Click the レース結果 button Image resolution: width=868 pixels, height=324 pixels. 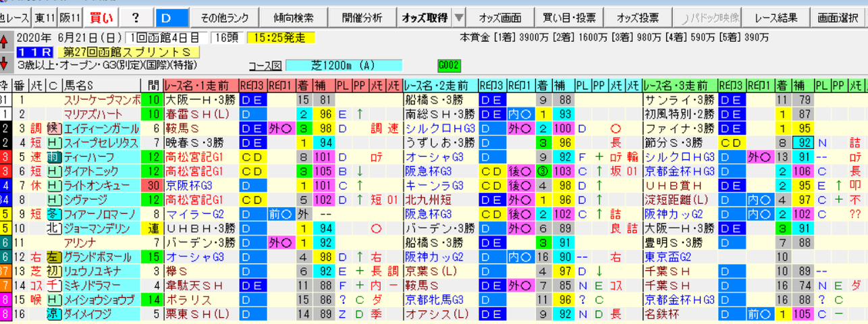[776, 18]
